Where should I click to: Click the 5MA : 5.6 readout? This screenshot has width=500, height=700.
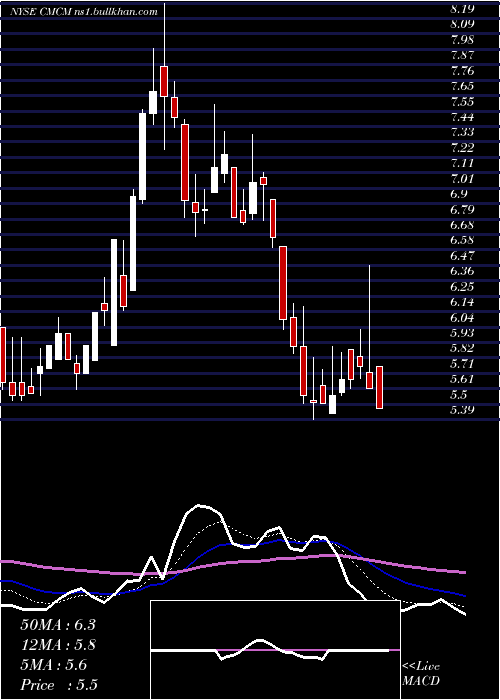coord(54,665)
